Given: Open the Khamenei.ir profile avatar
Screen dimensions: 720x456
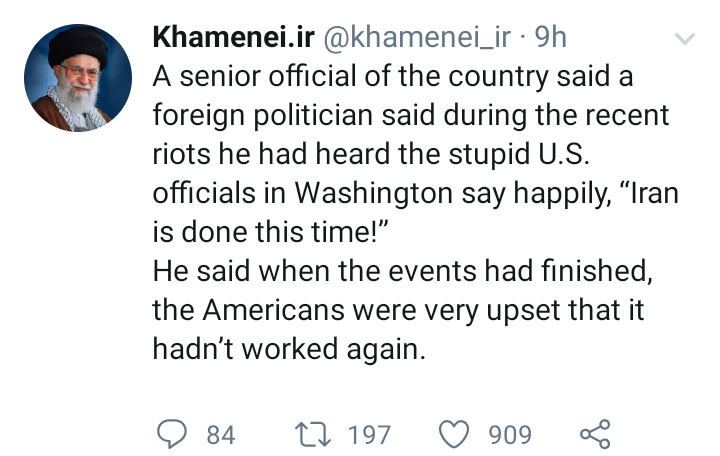Looking at the screenshot, I should click(x=78, y=78).
